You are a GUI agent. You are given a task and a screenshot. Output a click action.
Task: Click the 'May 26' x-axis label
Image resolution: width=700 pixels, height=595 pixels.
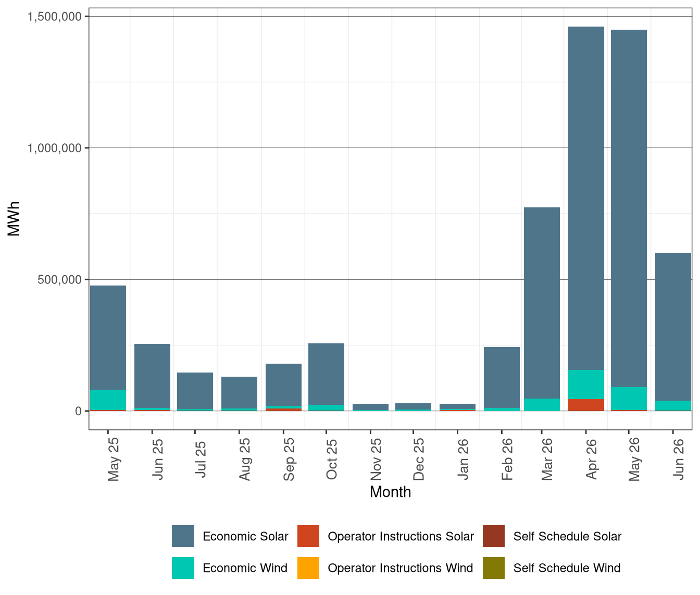click(x=634, y=459)
